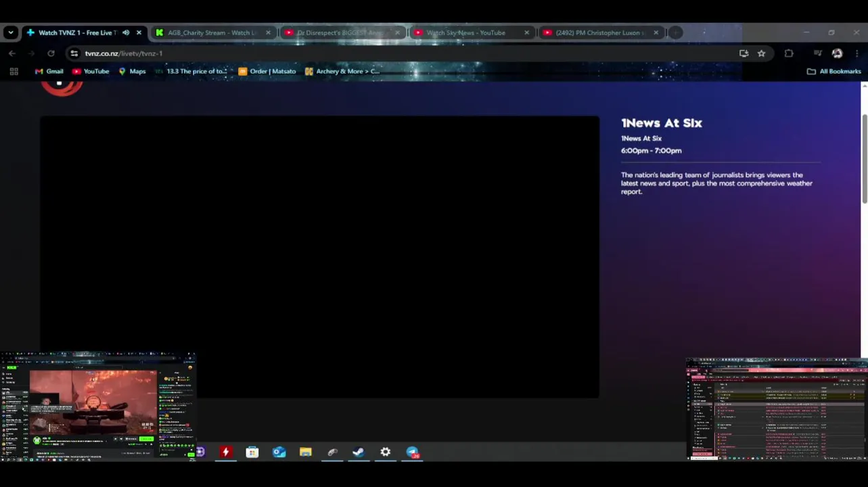Screen dimensions: 868x487
Task: Open the Archery & More bookmark
Action: tap(342, 71)
